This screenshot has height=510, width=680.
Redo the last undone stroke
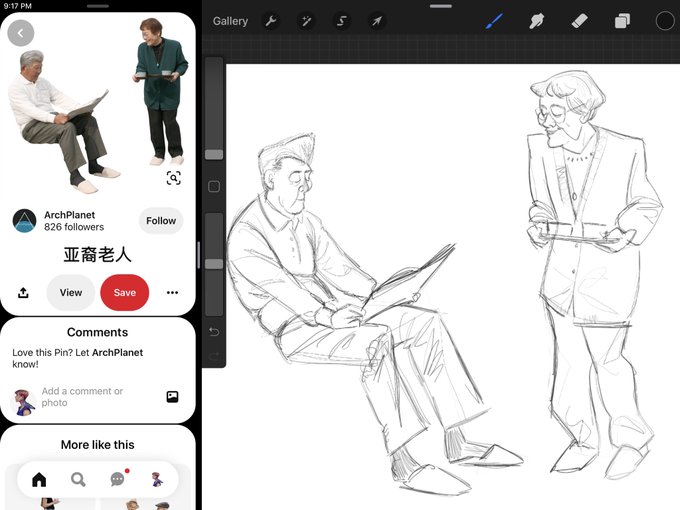(214, 356)
